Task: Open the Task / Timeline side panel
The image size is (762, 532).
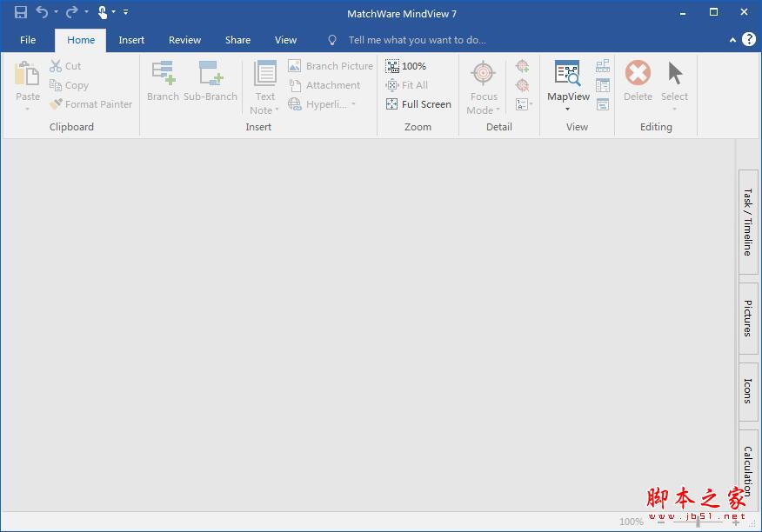Action: pos(748,222)
